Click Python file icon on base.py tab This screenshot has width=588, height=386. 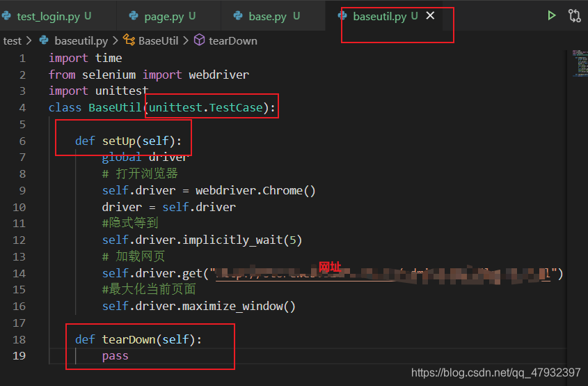(238, 16)
